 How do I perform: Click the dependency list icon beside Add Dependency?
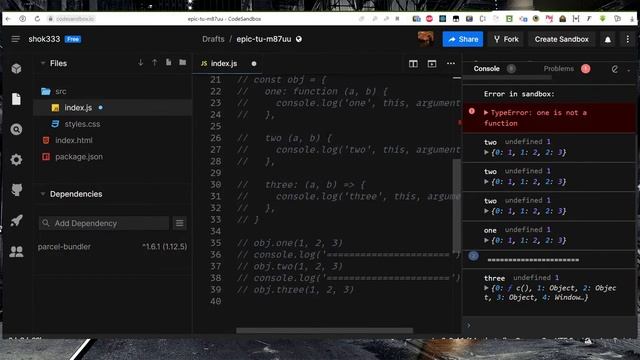(180, 223)
